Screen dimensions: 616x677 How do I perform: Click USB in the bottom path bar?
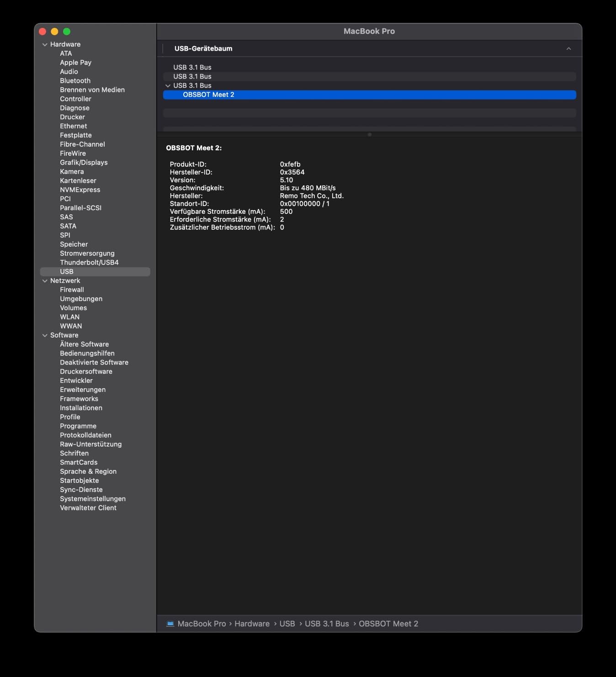pyautogui.click(x=287, y=624)
